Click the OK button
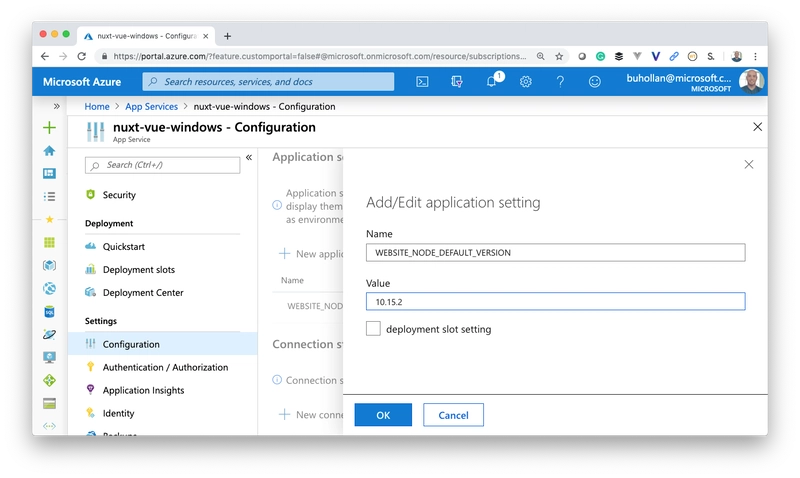The height and width of the screenshot is (478, 800). point(383,415)
